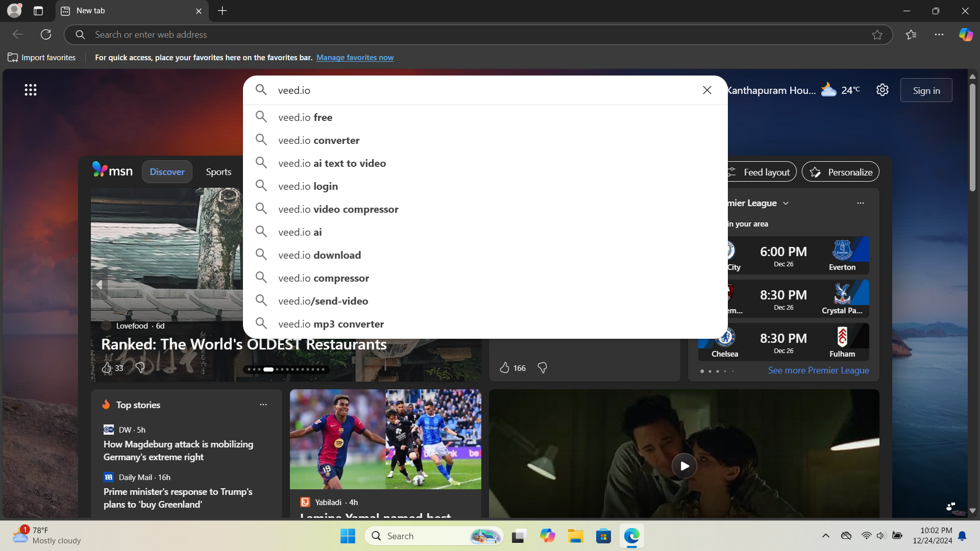Open the Favorites hub icon
This screenshot has height=551, width=980.
pyautogui.click(x=911, y=35)
